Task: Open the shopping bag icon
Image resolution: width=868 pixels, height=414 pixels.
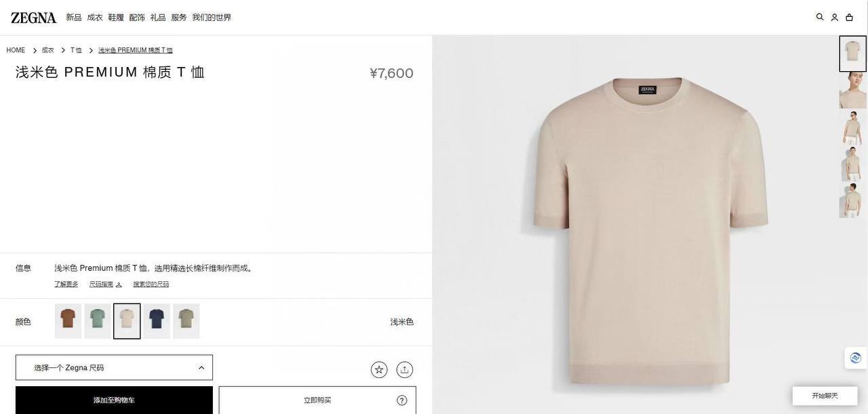Action: pyautogui.click(x=849, y=17)
